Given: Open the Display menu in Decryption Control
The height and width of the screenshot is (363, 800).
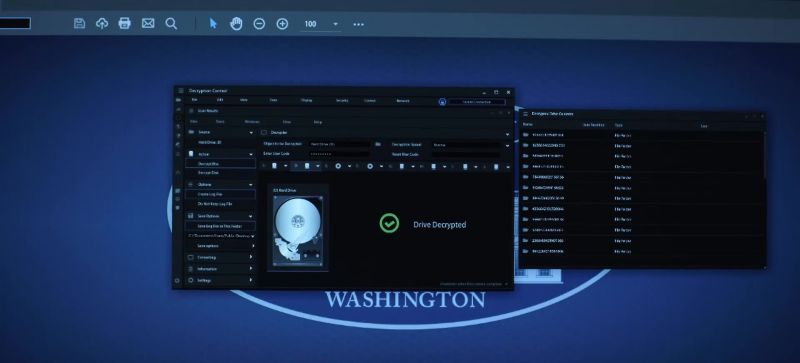Looking at the screenshot, I should (x=306, y=101).
